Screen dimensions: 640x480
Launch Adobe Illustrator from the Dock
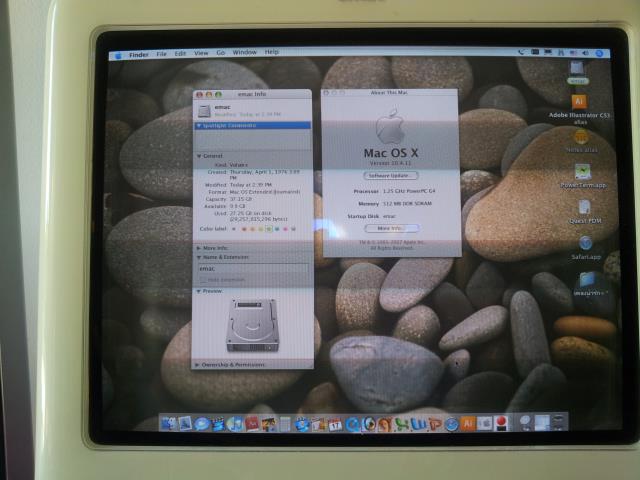468,424
